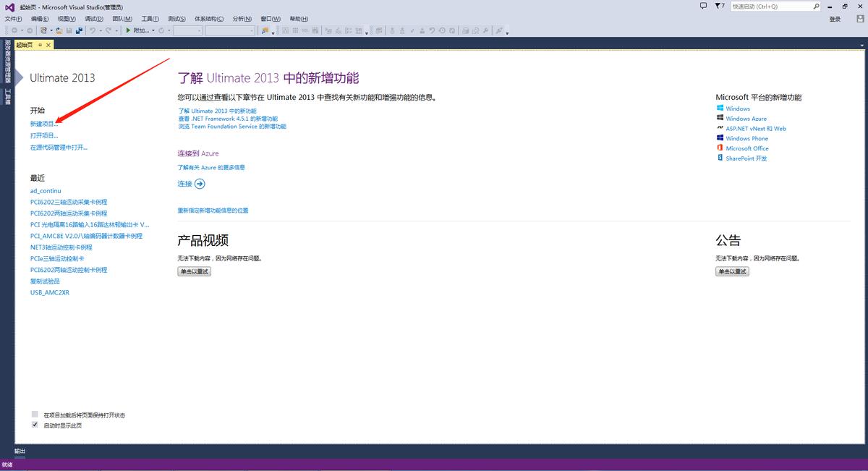
Task: Uncheck 启动时显示此页 checkbox
Action: point(35,425)
